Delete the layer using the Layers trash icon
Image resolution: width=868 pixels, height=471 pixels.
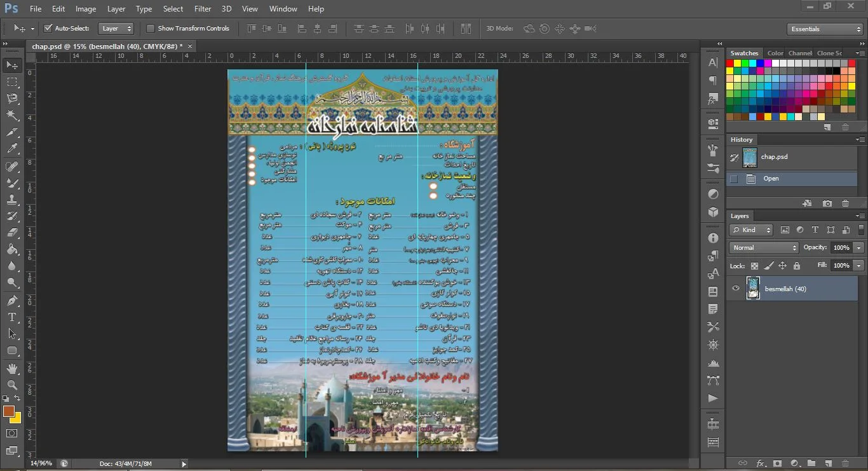tap(845, 463)
